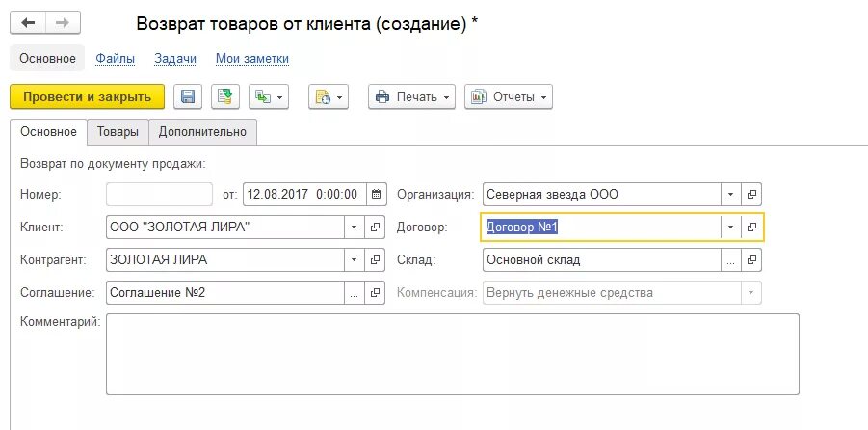Viewport: 868px width, 430px height.
Task: Expand the Контрагент dropdown list
Action: pos(355,260)
